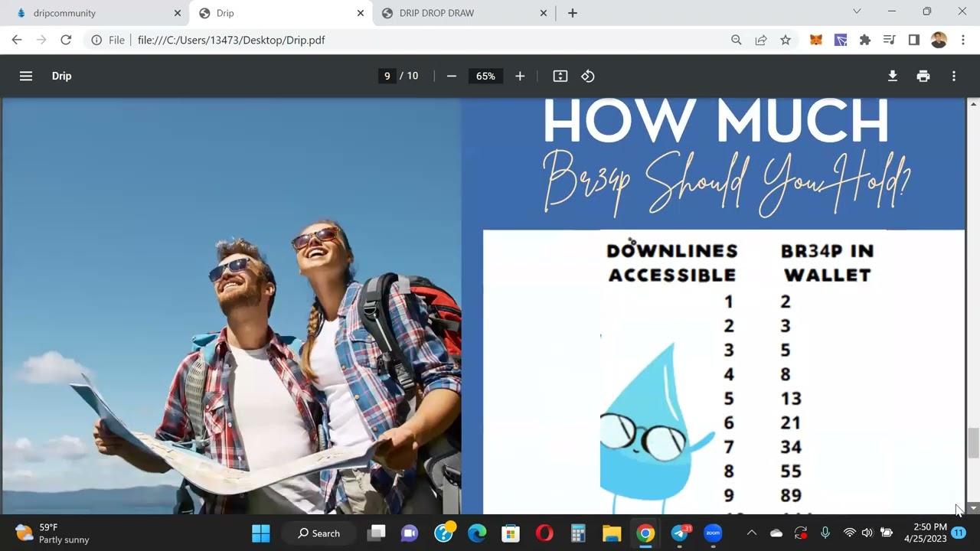Click the value 55 in wallet column
This screenshot has height=551, width=980.
tap(791, 471)
